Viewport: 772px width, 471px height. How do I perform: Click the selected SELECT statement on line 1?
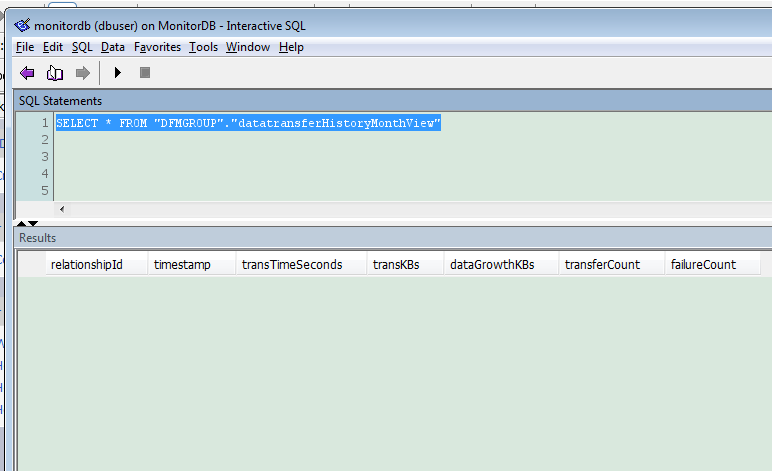(x=248, y=123)
